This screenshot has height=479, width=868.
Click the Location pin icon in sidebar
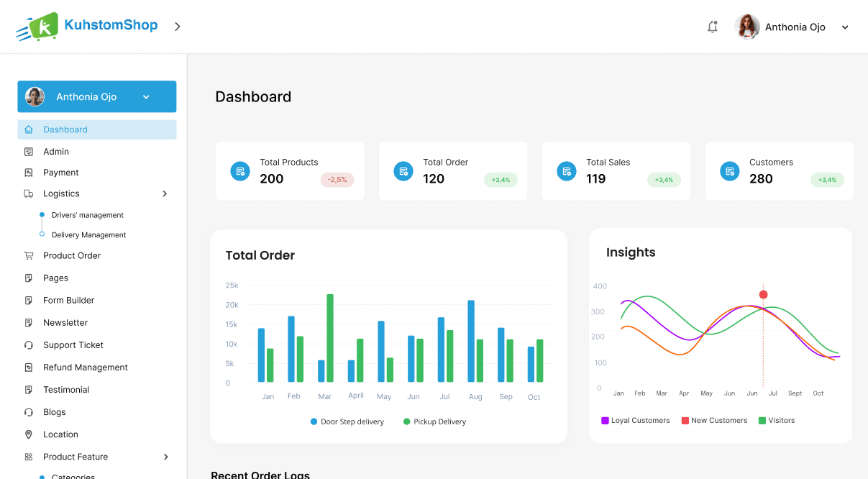(x=29, y=434)
